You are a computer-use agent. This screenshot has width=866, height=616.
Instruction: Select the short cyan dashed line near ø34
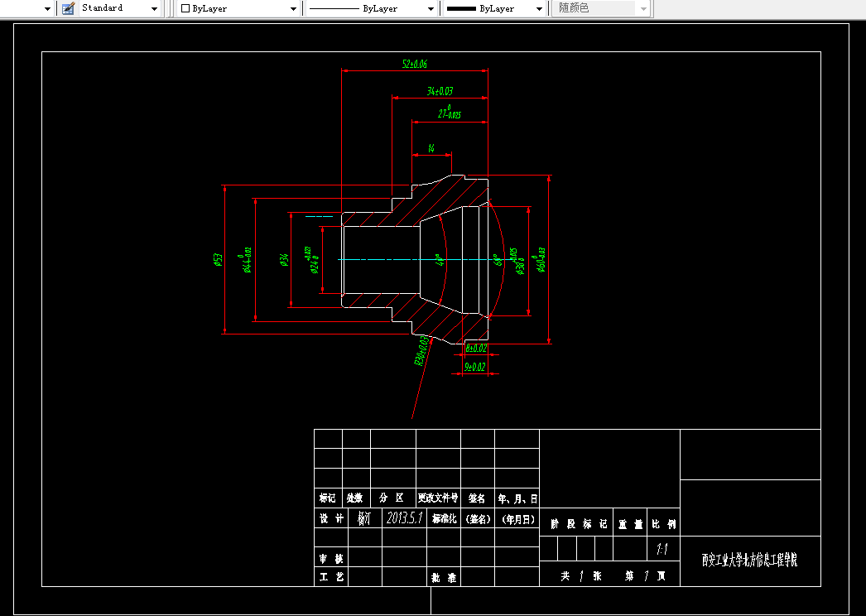[320, 217]
